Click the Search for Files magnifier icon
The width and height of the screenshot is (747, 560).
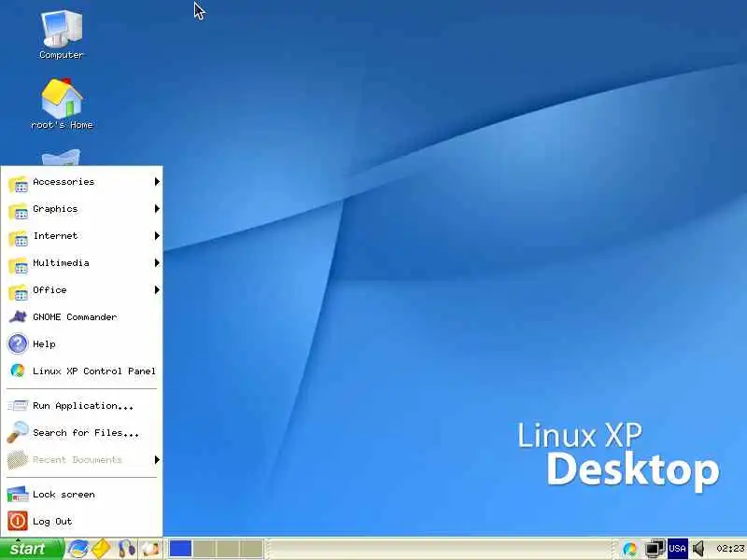(18, 432)
